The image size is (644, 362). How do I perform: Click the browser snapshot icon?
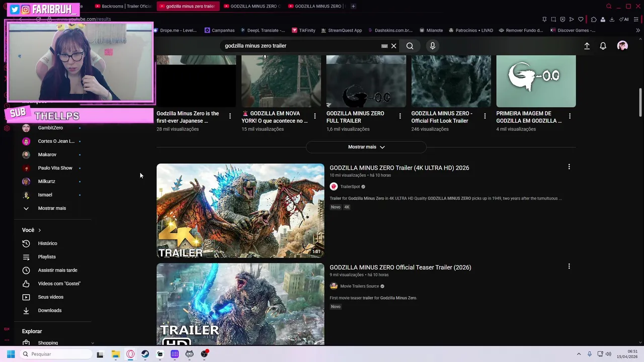coord(553,19)
